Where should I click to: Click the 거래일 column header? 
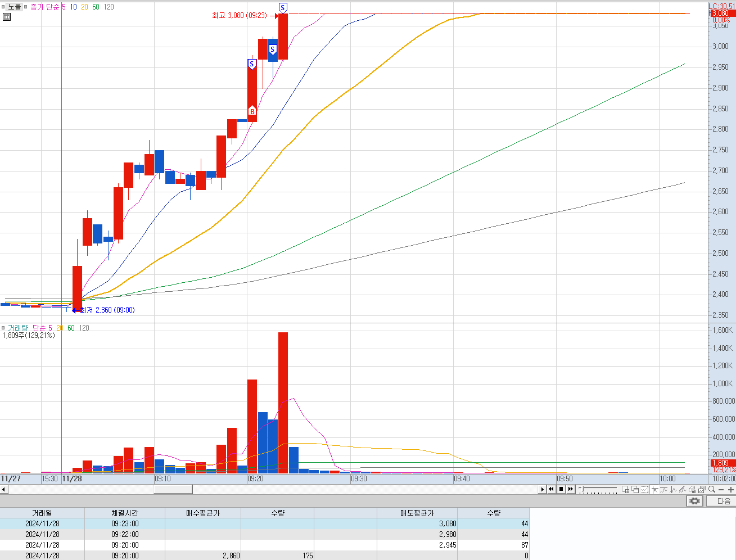click(42, 513)
